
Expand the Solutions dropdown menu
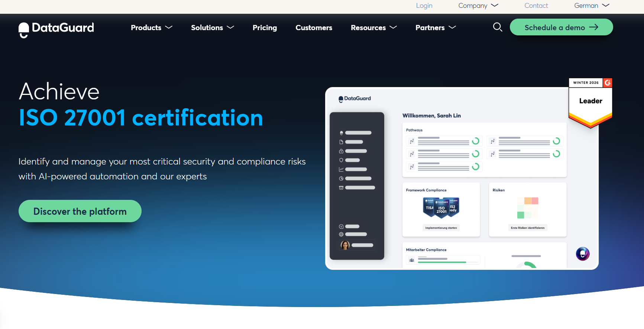tap(212, 28)
